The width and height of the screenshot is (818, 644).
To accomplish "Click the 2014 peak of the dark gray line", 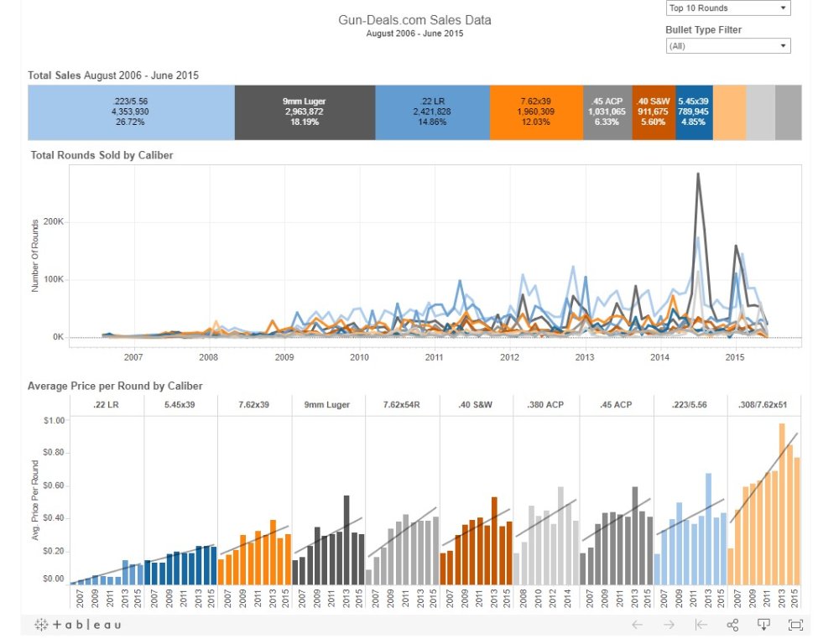I will 698,174.
